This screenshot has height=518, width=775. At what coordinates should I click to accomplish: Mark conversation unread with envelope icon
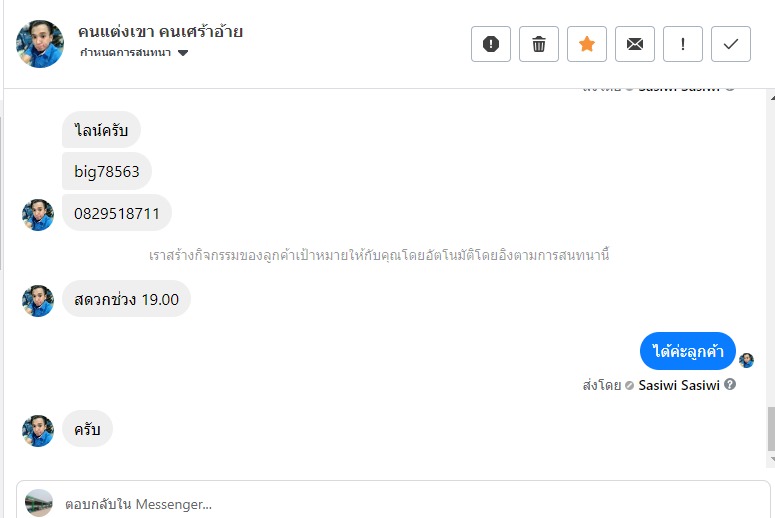click(x=635, y=44)
